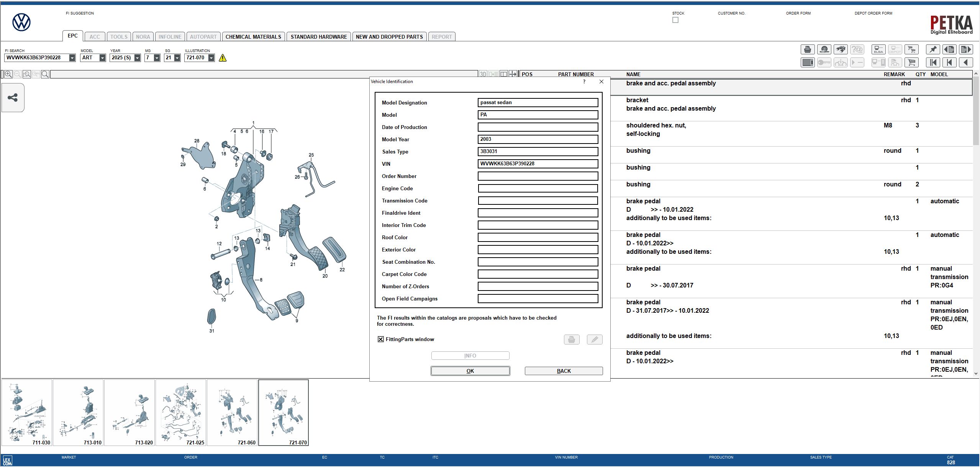Click the pencil edit icon in dialog
Viewport: 980px width, 467px height.
(x=594, y=340)
